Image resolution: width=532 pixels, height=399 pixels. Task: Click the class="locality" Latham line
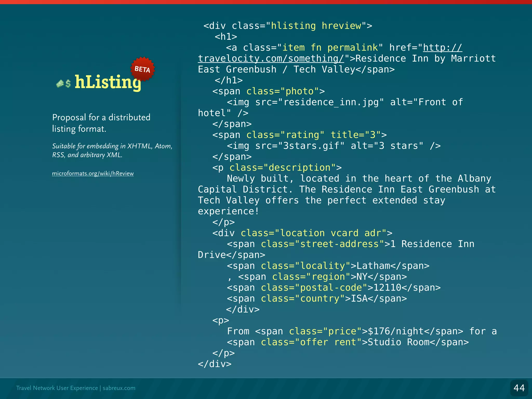[x=328, y=266]
